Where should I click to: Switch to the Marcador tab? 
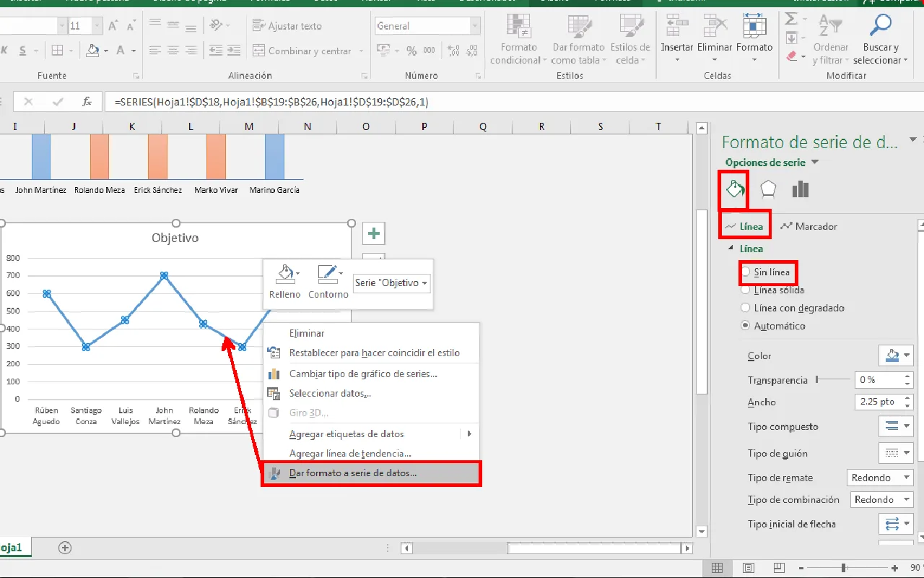pyautogui.click(x=808, y=226)
